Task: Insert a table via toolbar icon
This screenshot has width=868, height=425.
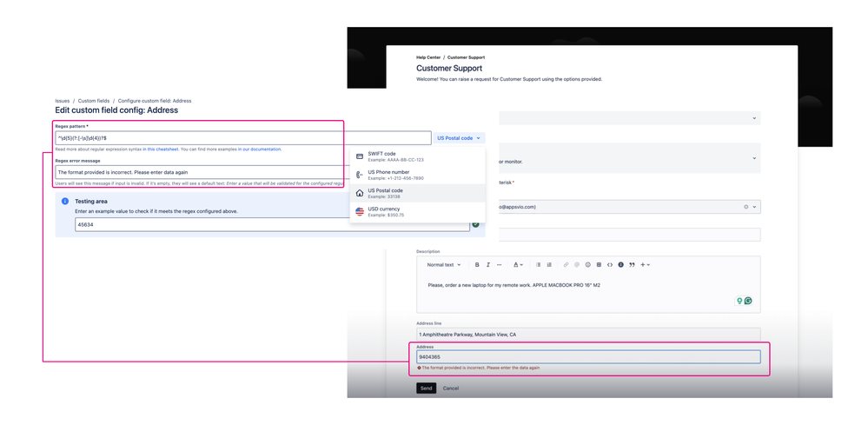Action: [x=599, y=265]
